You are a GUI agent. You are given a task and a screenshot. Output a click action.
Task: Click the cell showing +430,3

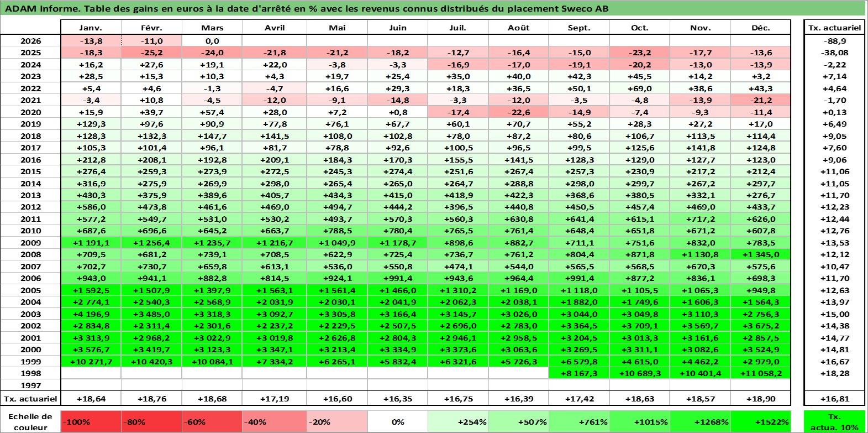click(x=91, y=195)
